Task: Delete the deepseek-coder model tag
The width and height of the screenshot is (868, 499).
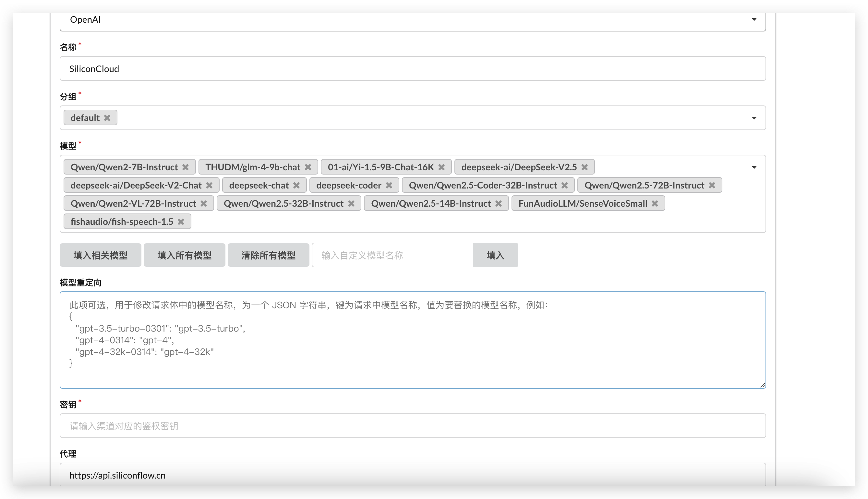Action: coord(389,185)
